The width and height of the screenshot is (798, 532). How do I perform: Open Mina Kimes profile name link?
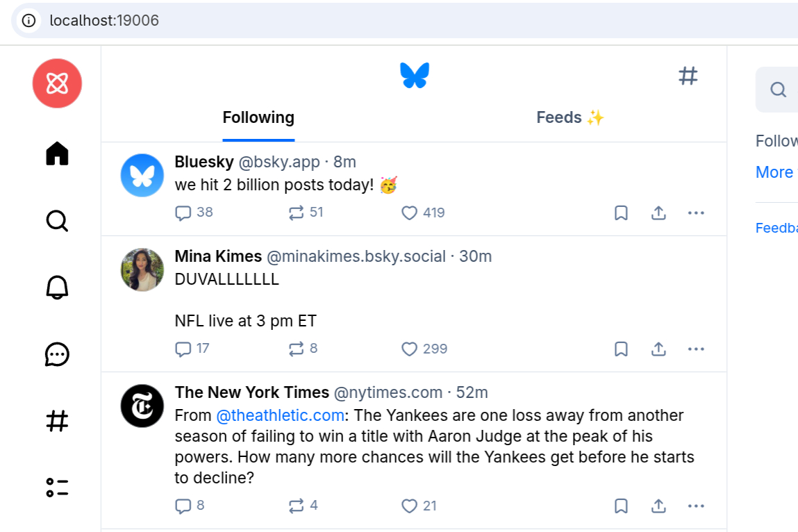coord(219,256)
